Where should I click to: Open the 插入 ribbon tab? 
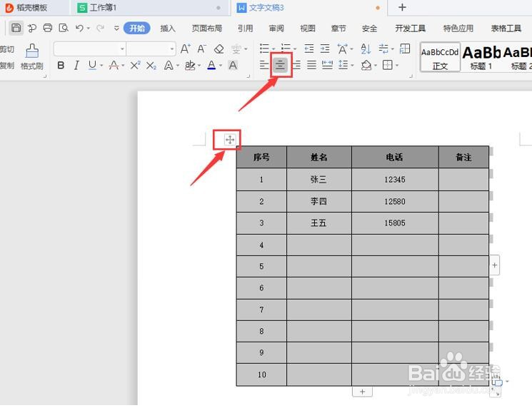(168, 29)
